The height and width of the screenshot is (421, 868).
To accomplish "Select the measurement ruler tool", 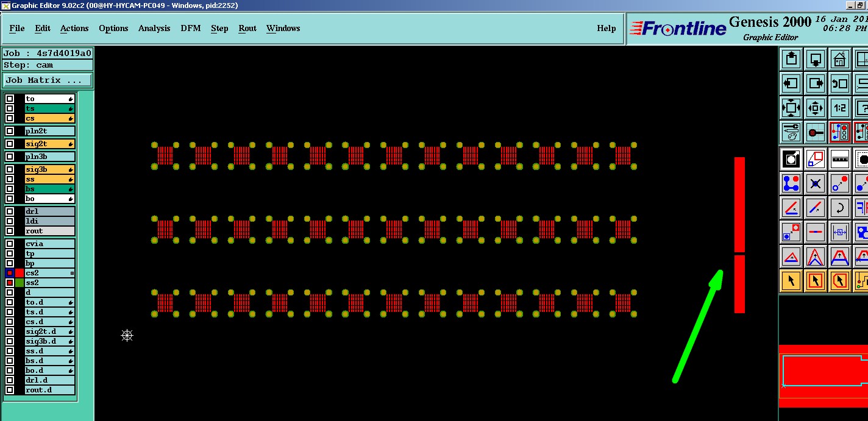I will [x=840, y=160].
